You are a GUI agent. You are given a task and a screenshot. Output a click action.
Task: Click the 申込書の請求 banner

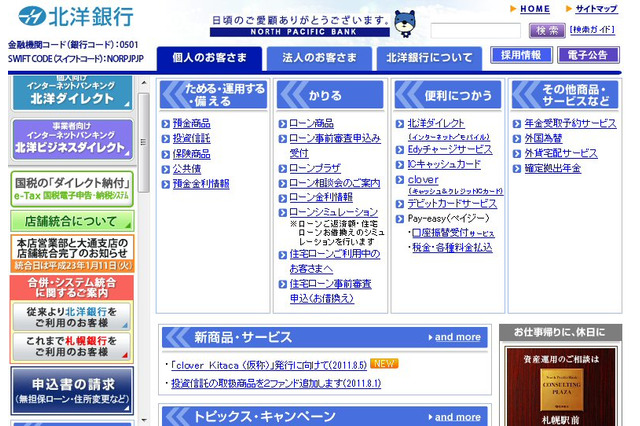72,390
